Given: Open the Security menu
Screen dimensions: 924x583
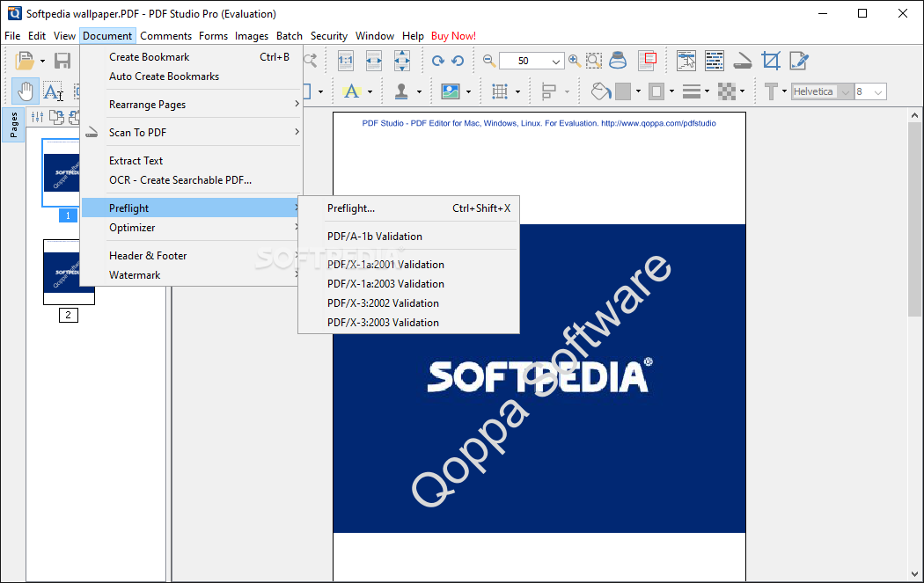Looking at the screenshot, I should tap(329, 36).
